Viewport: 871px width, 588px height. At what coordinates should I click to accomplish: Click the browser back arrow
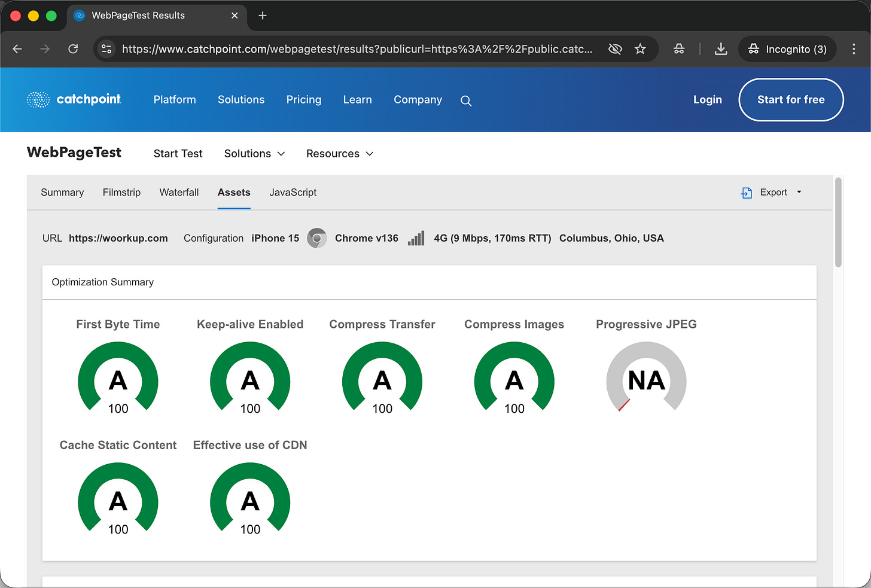click(x=17, y=49)
